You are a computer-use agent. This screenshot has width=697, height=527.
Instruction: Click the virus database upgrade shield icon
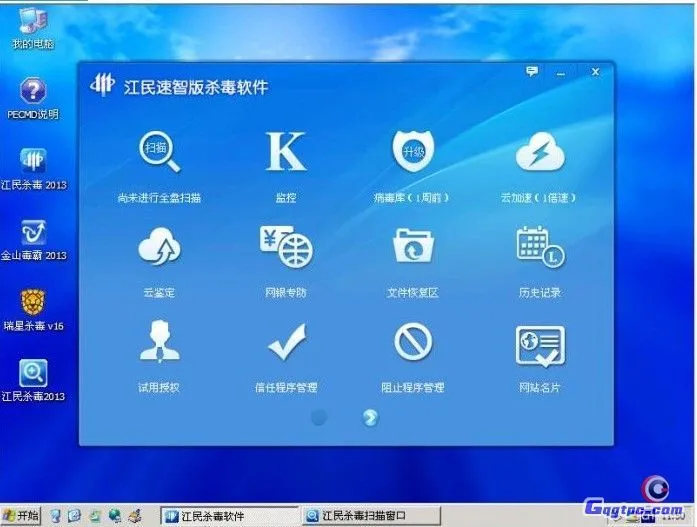point(413,151)
